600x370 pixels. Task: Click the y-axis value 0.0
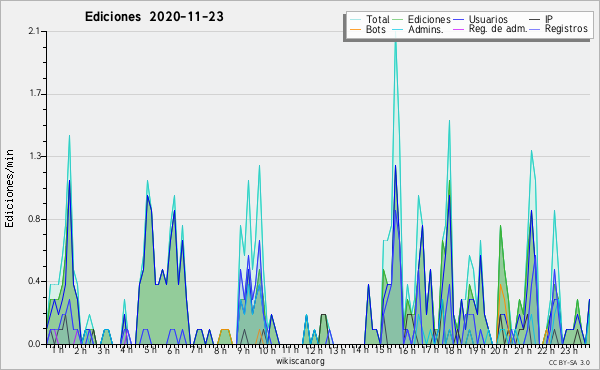point(34,344)
